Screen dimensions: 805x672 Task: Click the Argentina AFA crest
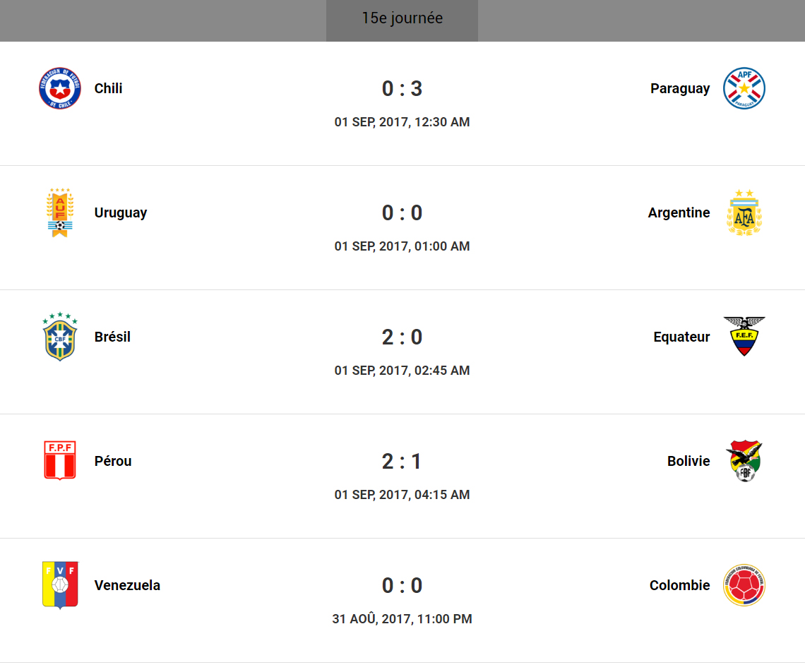coord(744,212)
